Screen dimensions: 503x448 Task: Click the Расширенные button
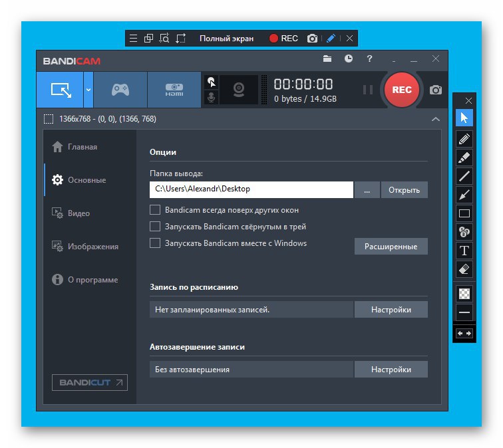pos(391,247)
